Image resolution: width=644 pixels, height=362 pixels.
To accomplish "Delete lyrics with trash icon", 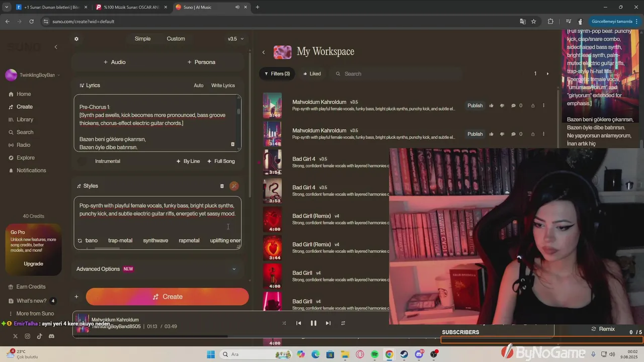I will [232, 144].
